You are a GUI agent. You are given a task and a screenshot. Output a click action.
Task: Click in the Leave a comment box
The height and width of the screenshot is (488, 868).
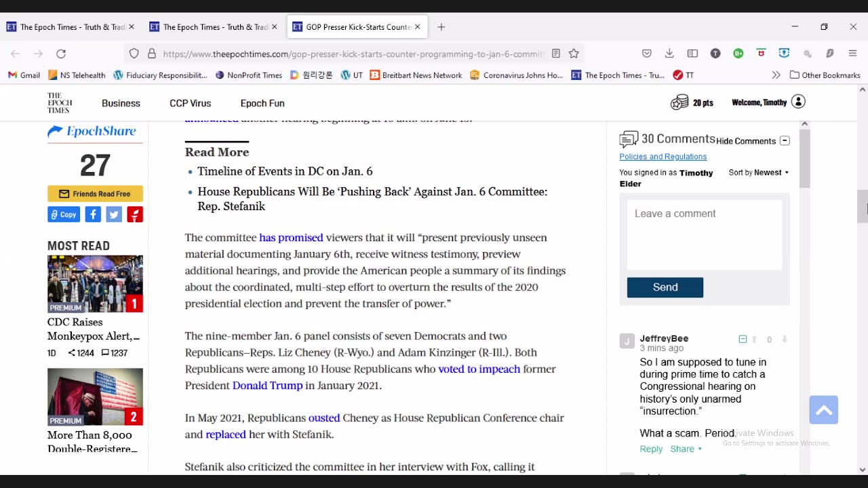coord(704,235)
